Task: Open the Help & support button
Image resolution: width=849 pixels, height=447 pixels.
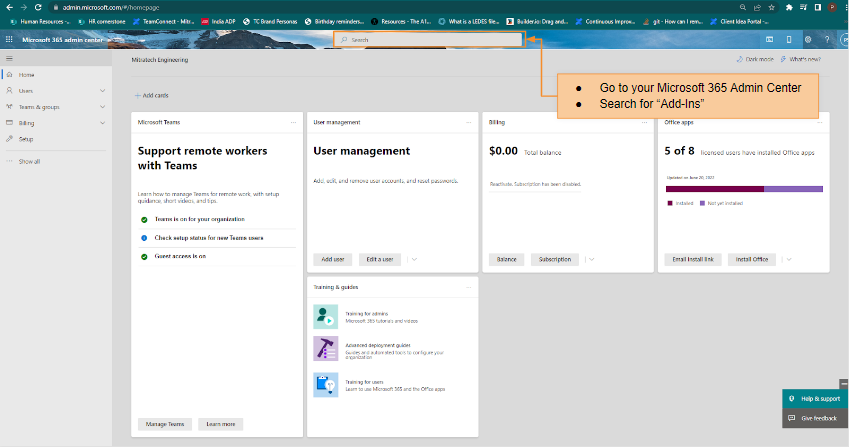Action: point(814,399)
